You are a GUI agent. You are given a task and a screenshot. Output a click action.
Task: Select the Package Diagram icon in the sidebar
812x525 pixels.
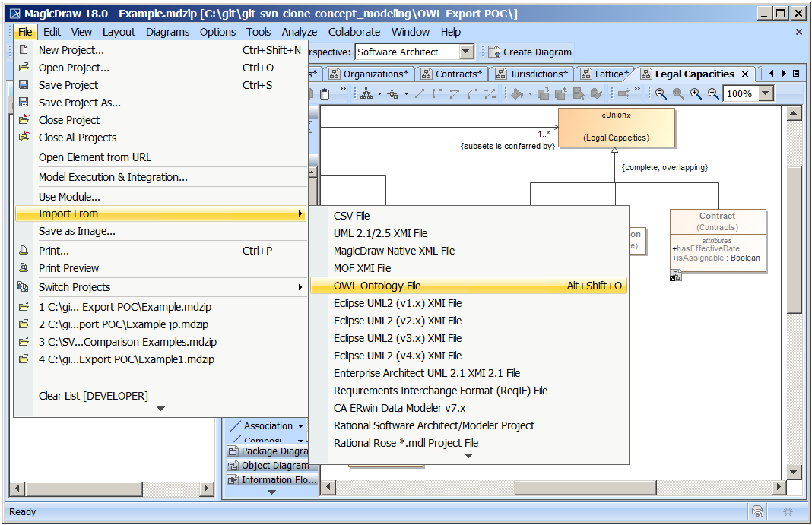[233, 451]
